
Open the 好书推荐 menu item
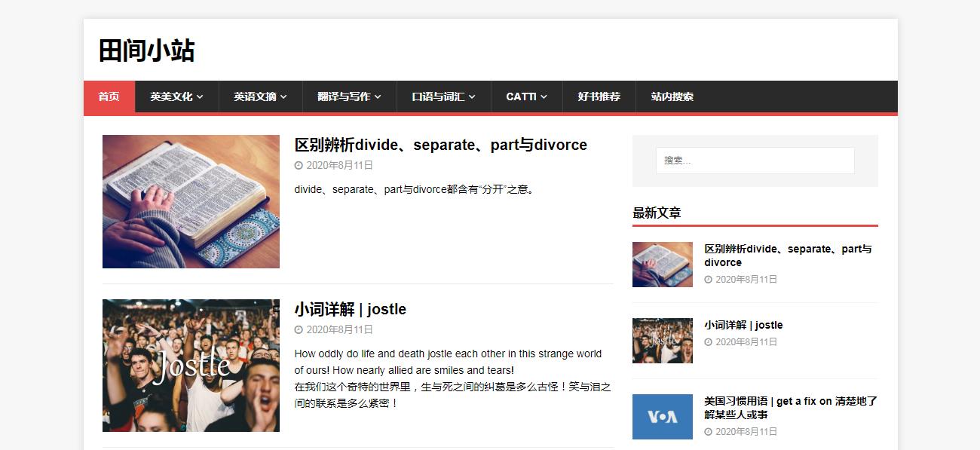click(x=599, y=96)
